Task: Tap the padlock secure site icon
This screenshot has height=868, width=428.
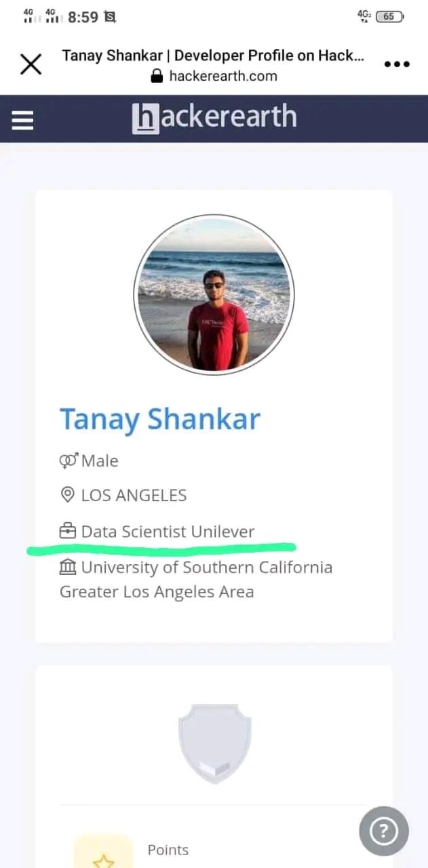Action: (157, 76)
